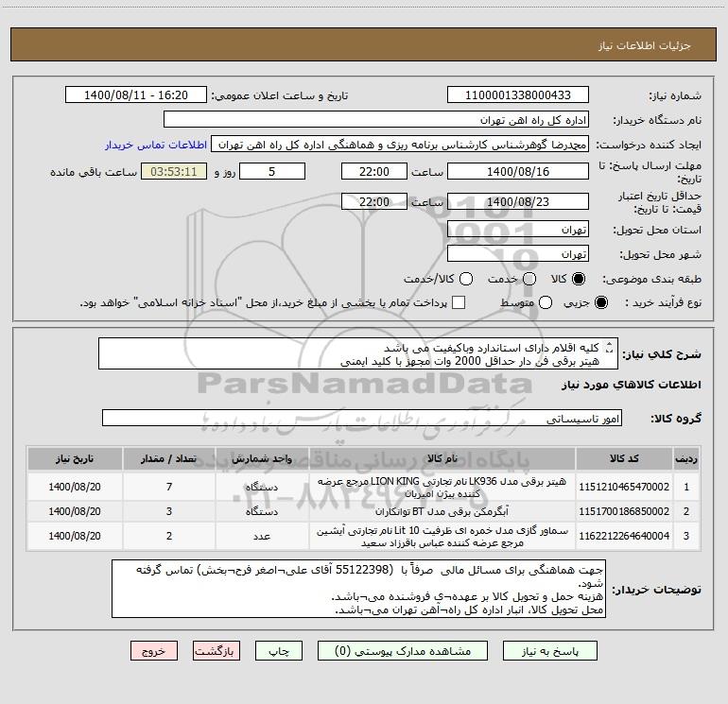The image size is (728, 704).
Task: Select the کالا radio button
Action: click(x=578, y=279)
